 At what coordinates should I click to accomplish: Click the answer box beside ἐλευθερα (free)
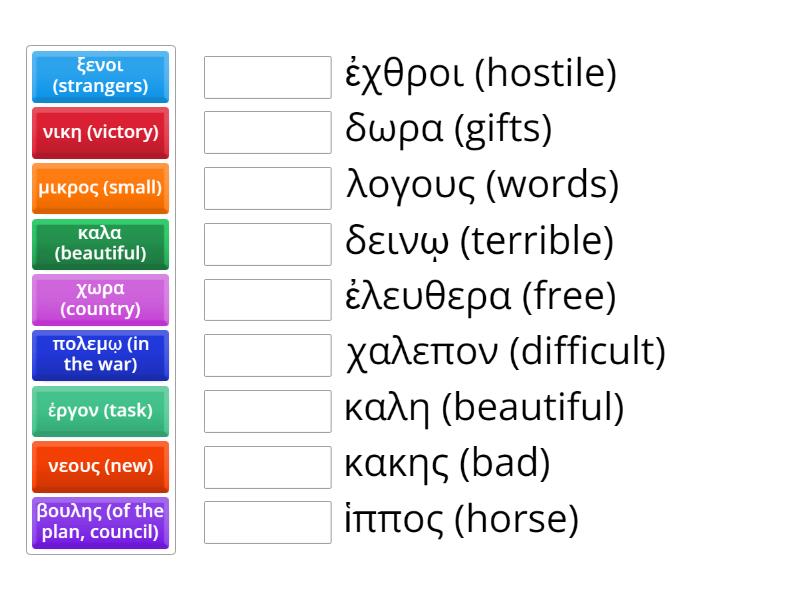coord(265,299)
